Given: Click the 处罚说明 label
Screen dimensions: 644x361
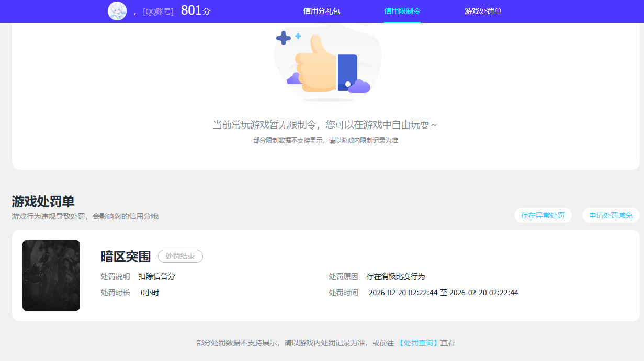Looking at the screenshot, I should point(116,276).
